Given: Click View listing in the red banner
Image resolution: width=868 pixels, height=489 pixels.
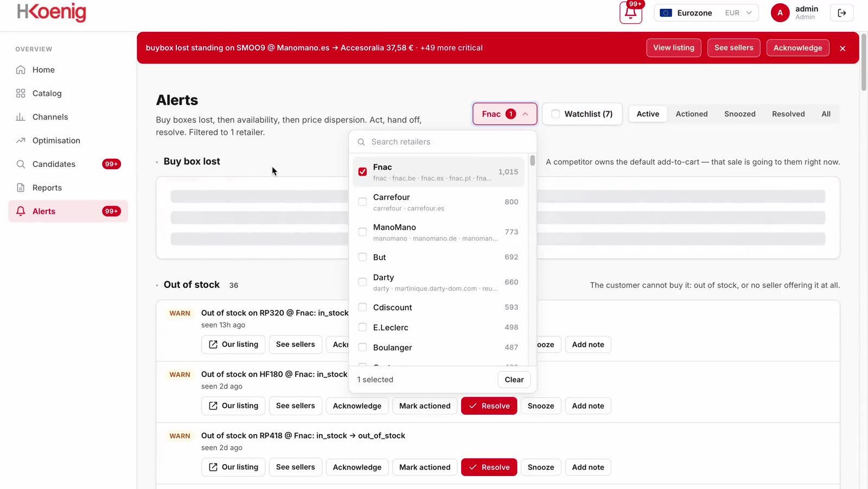Looking at the screenshot, I should click(x=674, y=48).
